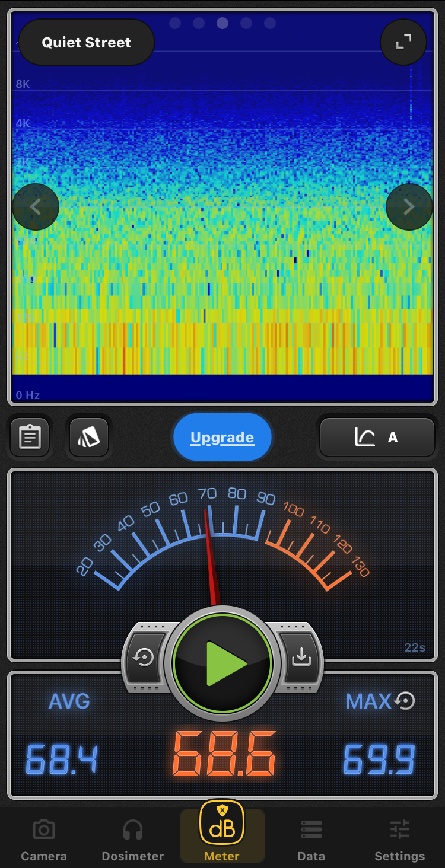The image size is (445, 868).
Task: Tap the highlighted third page indicator dot
Action: pyautogui.click(x=223, y=23)
